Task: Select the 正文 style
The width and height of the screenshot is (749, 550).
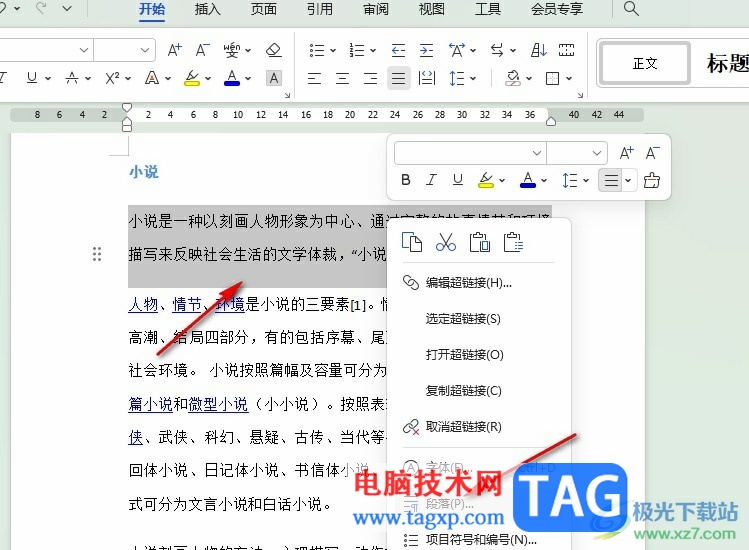Action: [x=645, y=63]
